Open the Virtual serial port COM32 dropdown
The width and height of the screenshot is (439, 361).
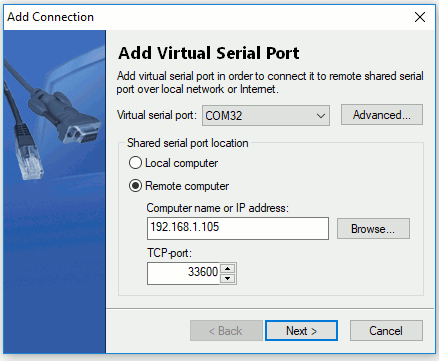point(266,116)
